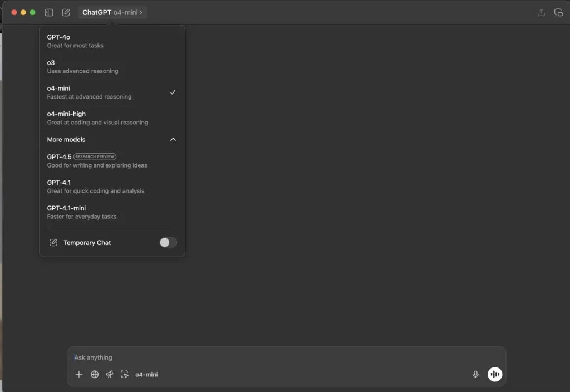
Task: Open the ChatGPT o4-mini model selector
Action: pos(112,12)
